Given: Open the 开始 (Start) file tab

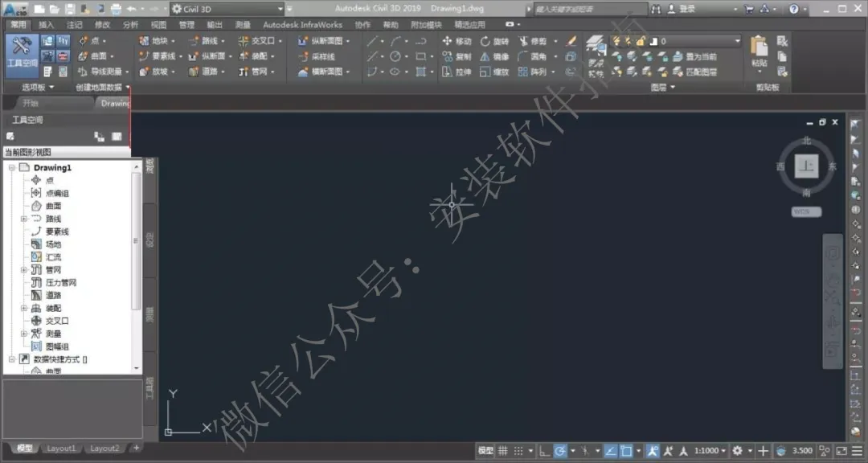Looking at the screenshot, I should [31, 103].
